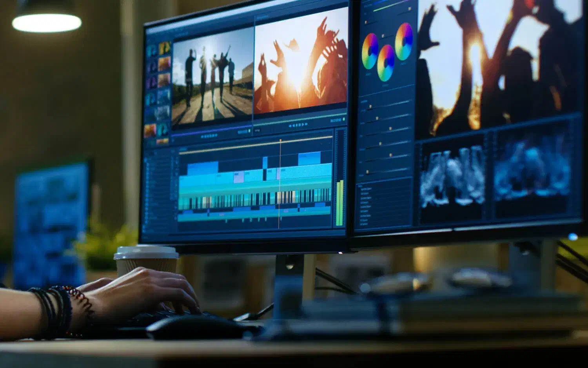Click the middle color wheel in the grading panel
The image size is (588, 368).
[386, 63]
